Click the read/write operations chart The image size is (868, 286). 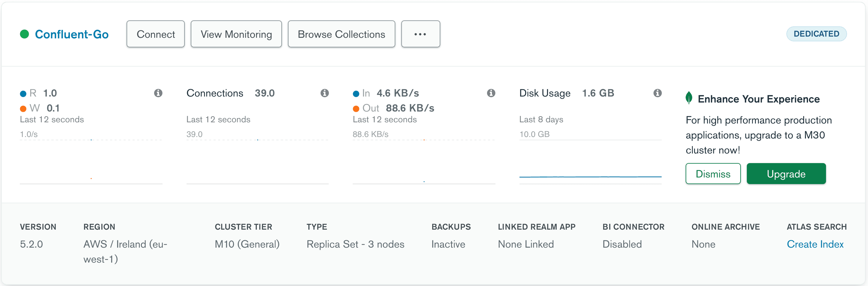point(91,162)
